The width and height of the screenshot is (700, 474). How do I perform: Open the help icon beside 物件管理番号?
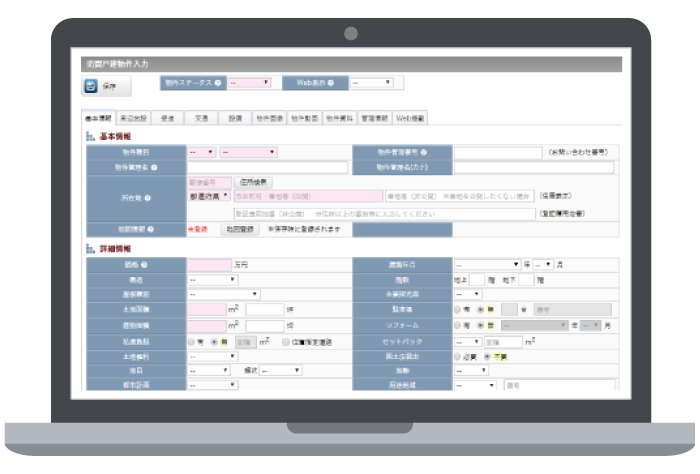click(x=424, y=152)
